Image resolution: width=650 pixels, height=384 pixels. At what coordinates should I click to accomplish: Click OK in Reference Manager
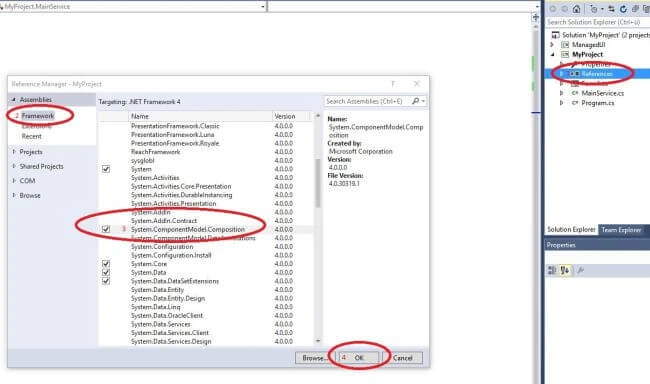[359, 358]
